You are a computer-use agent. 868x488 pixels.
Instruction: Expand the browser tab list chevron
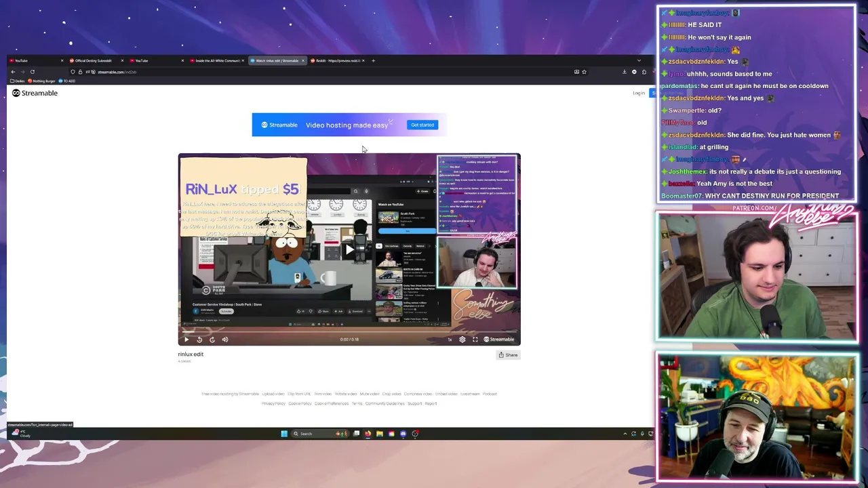click(x=639, y=61)
